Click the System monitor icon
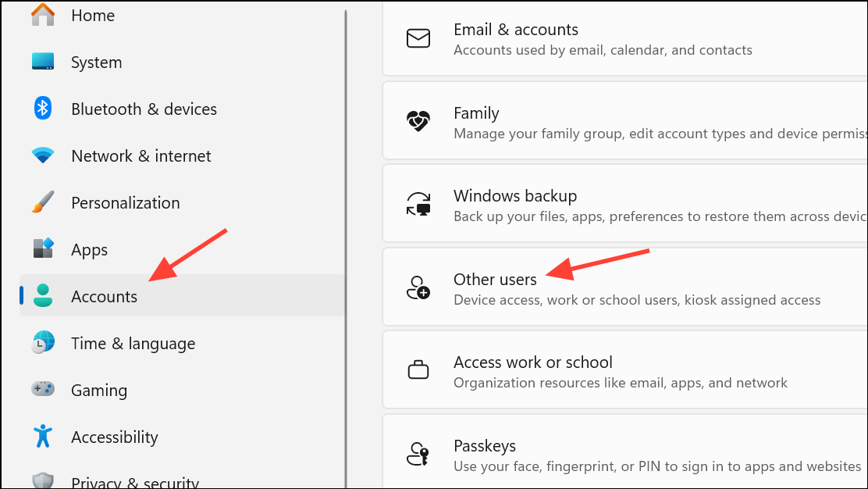Screen dimensions: 868x489 coord(43,62)
